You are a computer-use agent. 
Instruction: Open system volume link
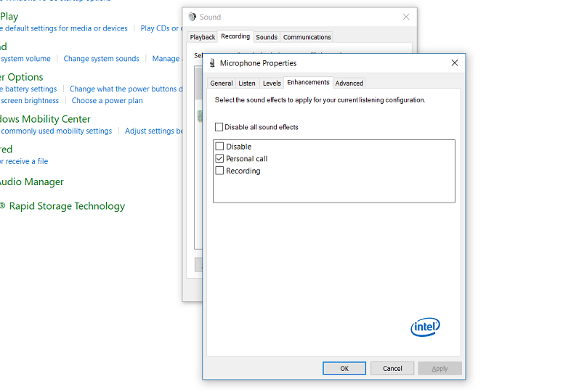click(25, 59)
